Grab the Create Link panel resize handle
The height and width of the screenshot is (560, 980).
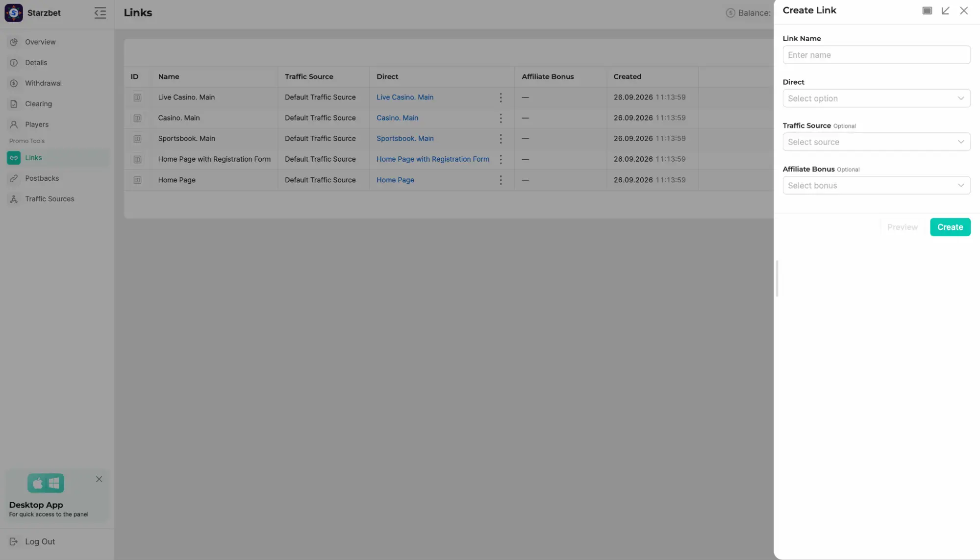click(x=777, y=279)
